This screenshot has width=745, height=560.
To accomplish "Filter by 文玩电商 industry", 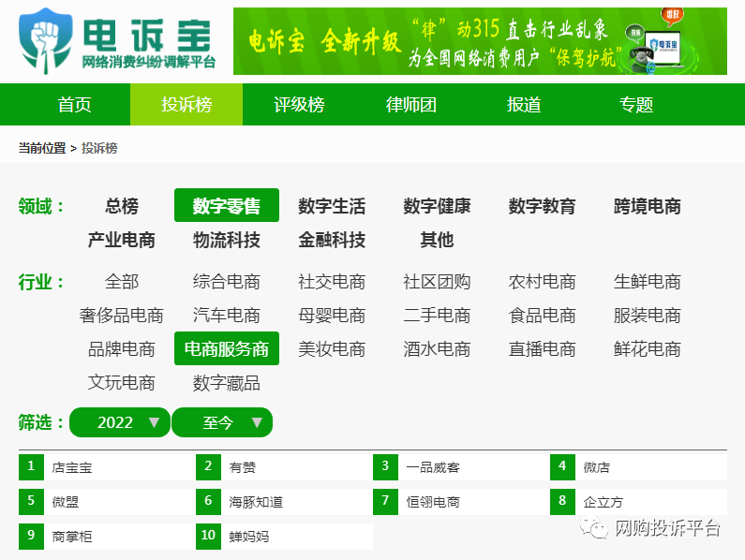I will [x=122, y=383].
